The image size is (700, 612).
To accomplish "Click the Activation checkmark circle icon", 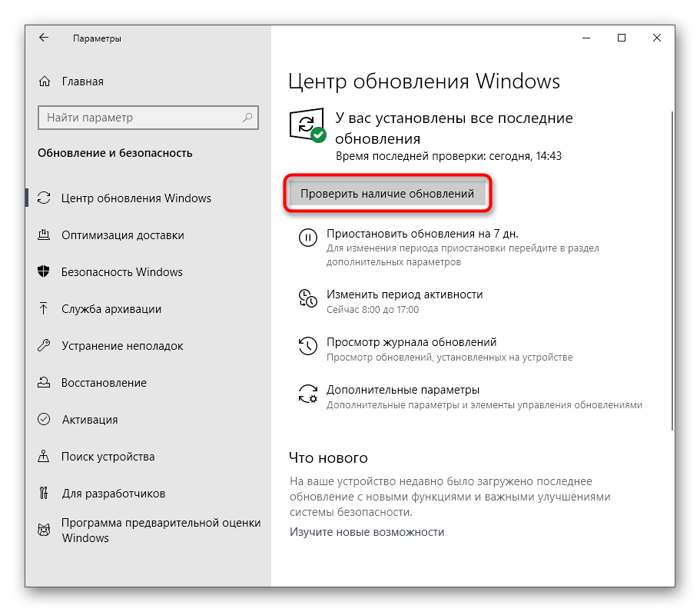I will (x=45, y=420).
